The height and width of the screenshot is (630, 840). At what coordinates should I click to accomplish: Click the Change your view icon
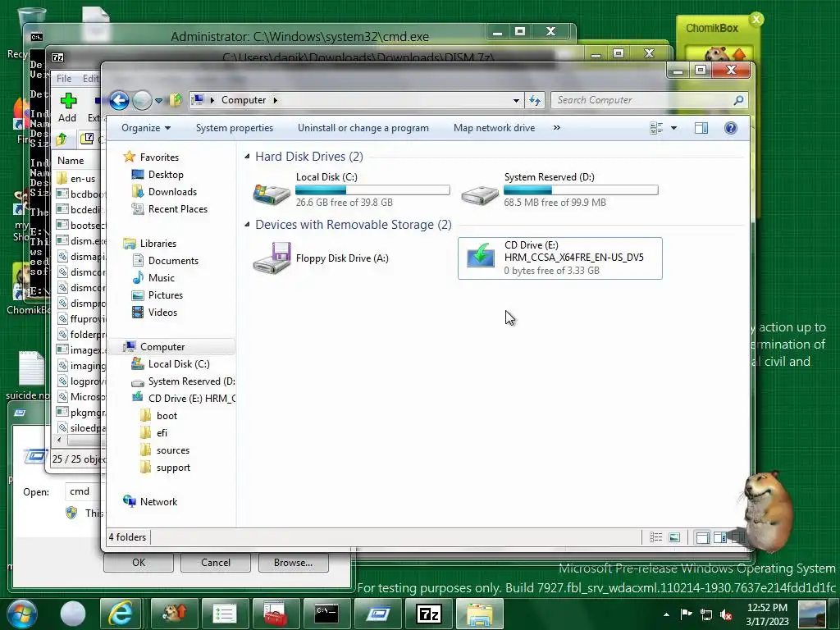(x=656, y=128)
